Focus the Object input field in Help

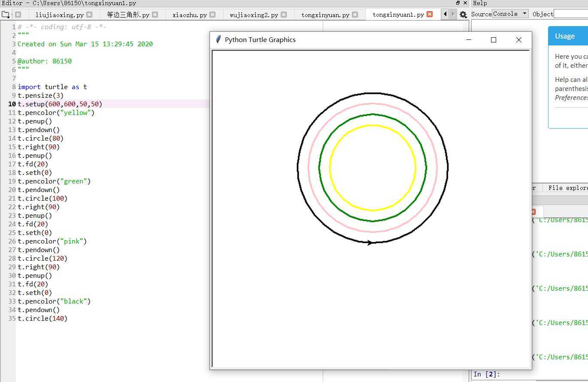[x=571, y=14]
